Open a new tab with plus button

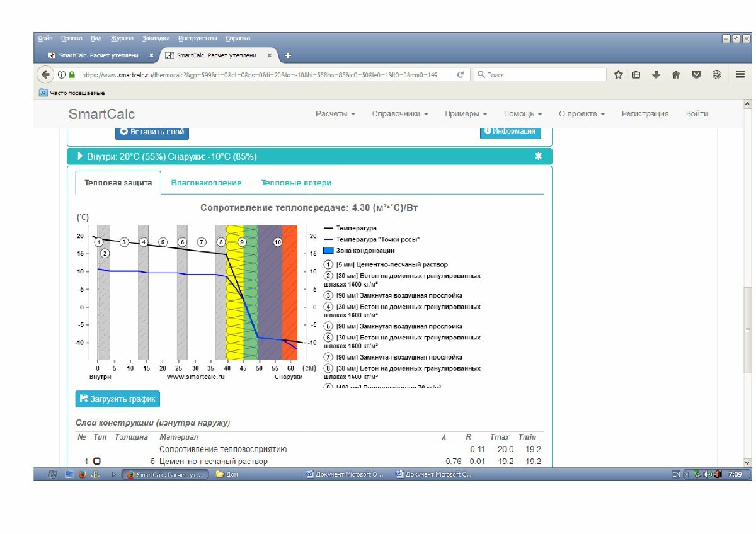[288, 55]
